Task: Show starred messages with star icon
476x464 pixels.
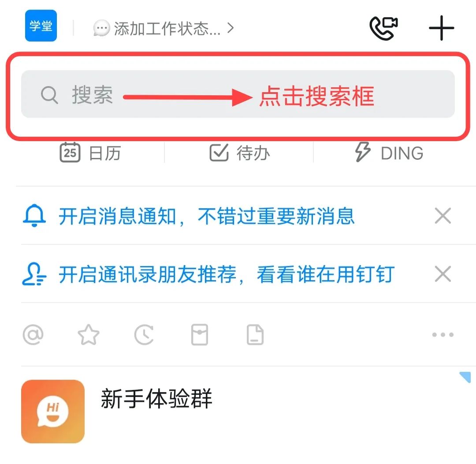Action: 88,335
